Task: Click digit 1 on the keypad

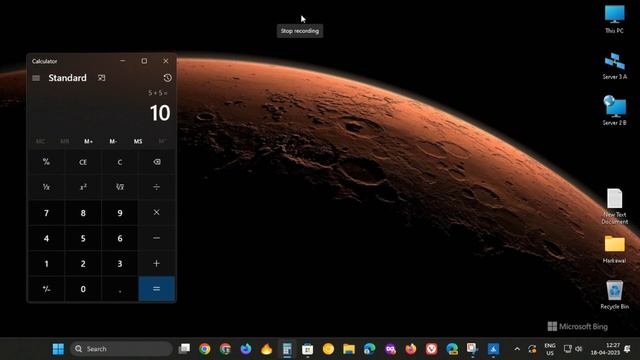Action: (x=46, y=263)
